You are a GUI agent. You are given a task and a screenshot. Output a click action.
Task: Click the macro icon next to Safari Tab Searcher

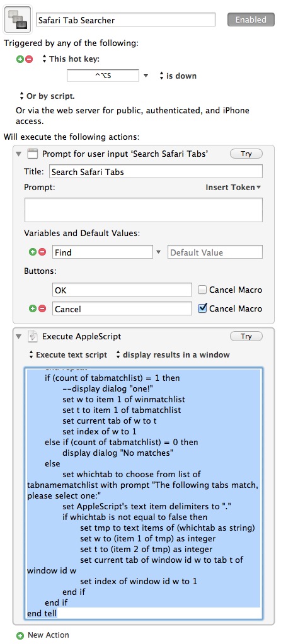coord(18,20)
